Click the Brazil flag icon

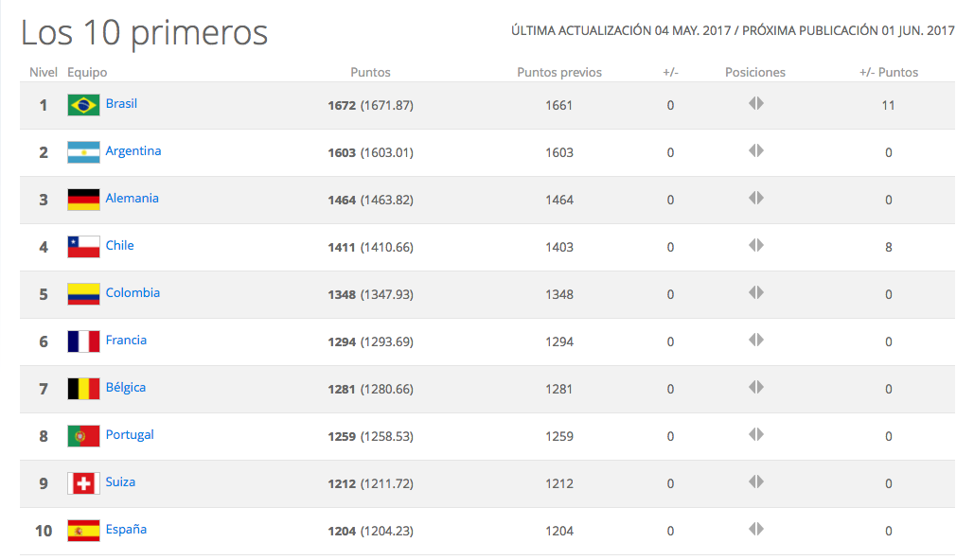(81, 105)
